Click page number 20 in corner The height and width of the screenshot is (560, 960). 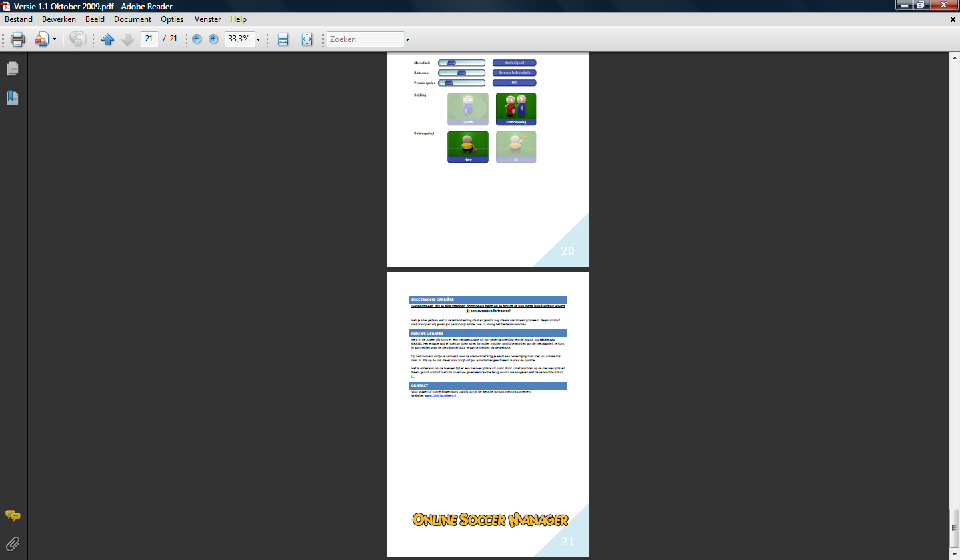coord(567,251)
